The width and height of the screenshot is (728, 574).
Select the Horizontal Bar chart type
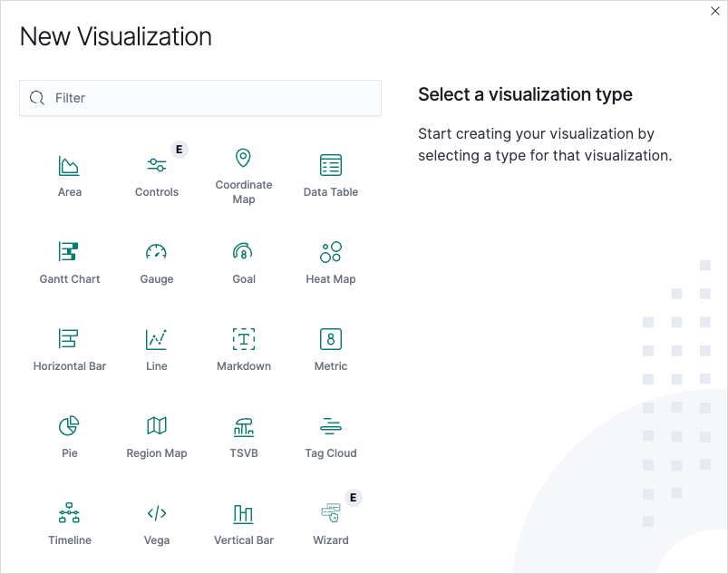point(70,350)
